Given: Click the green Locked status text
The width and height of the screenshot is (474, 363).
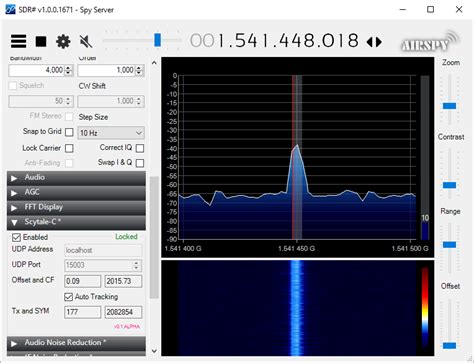Looking at the screenshot, I should [x=126, y=237].
